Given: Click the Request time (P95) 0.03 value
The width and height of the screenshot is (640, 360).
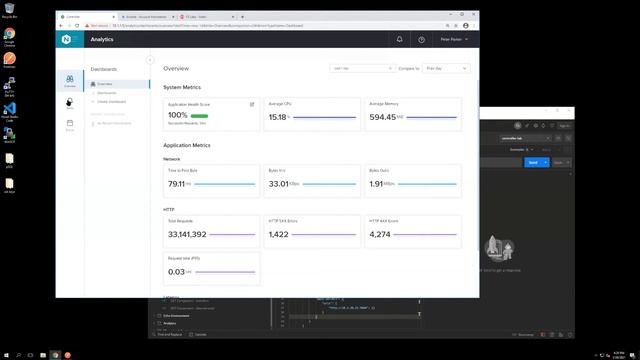Looking at the screenshot, I should [176, 272].
